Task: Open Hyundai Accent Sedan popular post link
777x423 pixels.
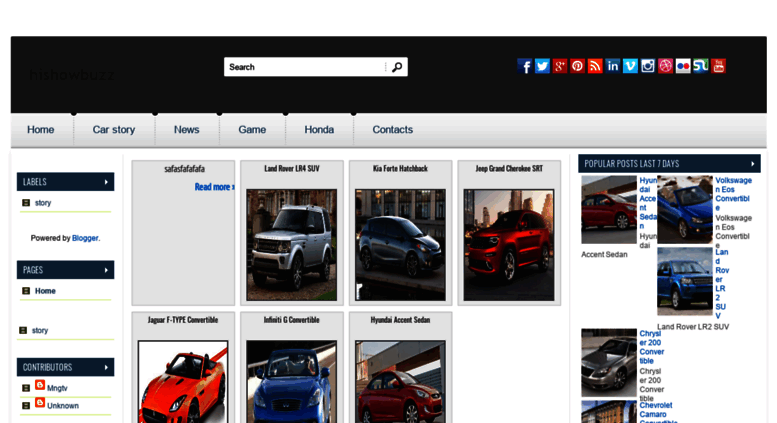Action: [648, 203]
